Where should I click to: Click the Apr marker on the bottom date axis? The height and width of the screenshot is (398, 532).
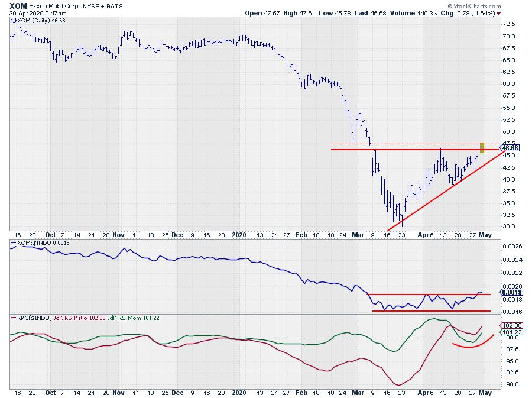tap(423, 393)
